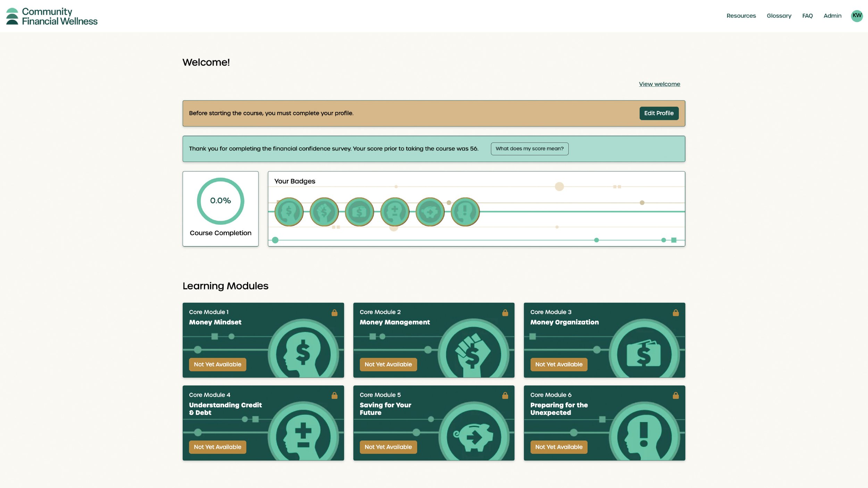Open the FAQ navigation link
868x488 pixels.
807,16
